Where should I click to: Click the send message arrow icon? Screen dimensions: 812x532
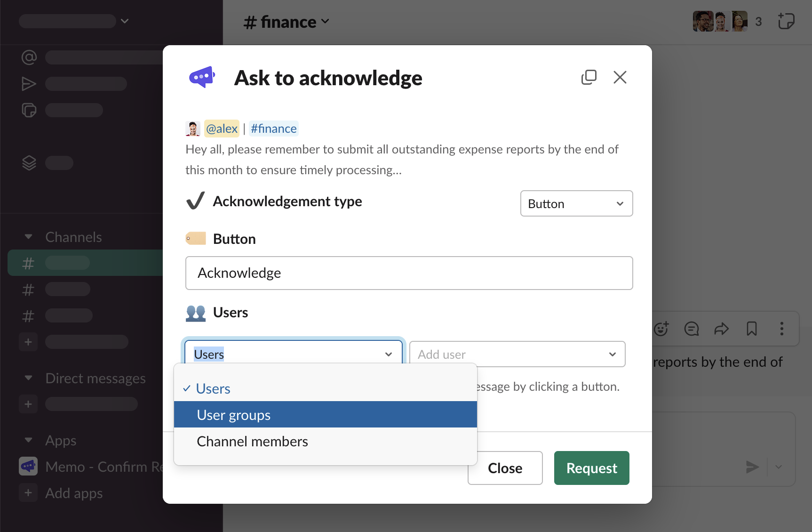point(752,467)
